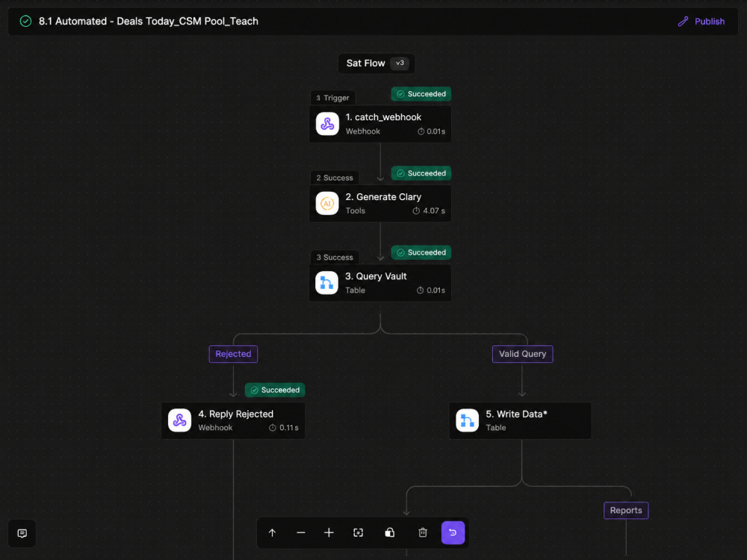Select the Generate Clary AI icon
Viewport: 747px width, 560px height.
(327, 203)
